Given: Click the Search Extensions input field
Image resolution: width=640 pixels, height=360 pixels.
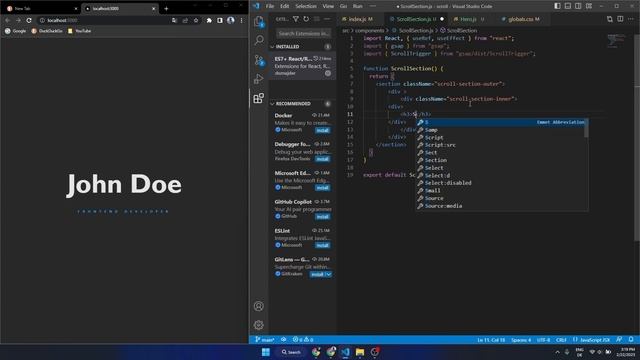Looking at the screenshot, I should click(x=304, y=33).
